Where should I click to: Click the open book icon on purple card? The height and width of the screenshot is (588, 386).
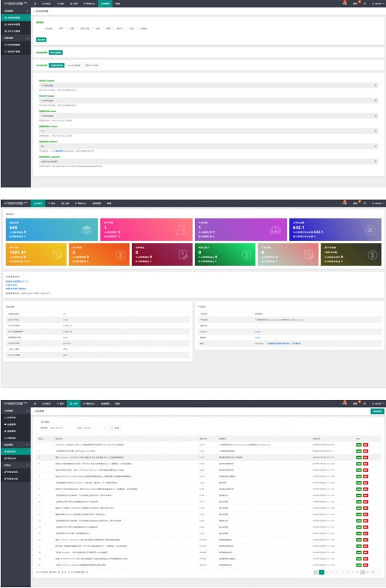coord(275,230)
